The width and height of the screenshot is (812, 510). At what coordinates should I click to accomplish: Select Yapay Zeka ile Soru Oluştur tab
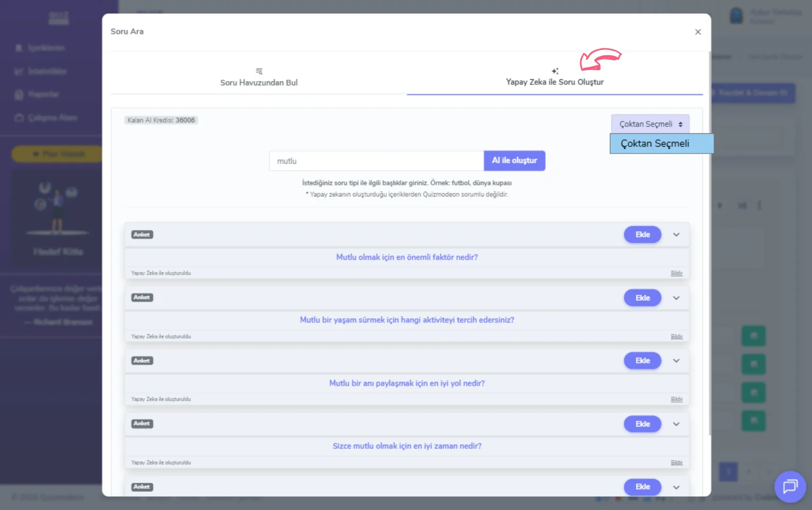click(x=554, y=82)
